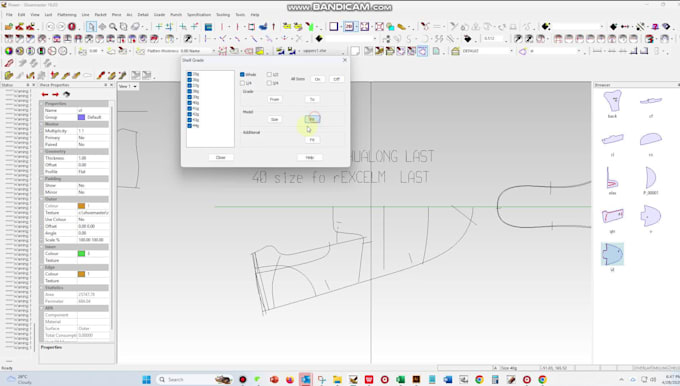The height and width of the screenshot is (386, 680).
Task: Open the Help menu
Action: 255,15
